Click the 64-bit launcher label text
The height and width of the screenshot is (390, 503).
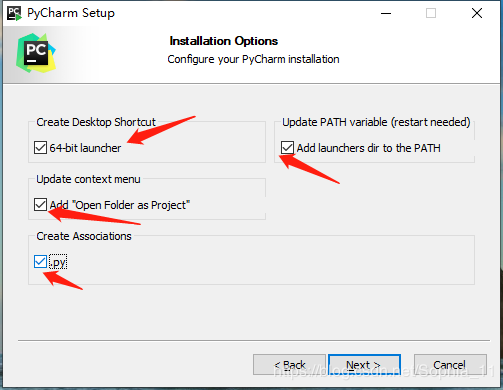pyautogui.click(x=85, y=148)
